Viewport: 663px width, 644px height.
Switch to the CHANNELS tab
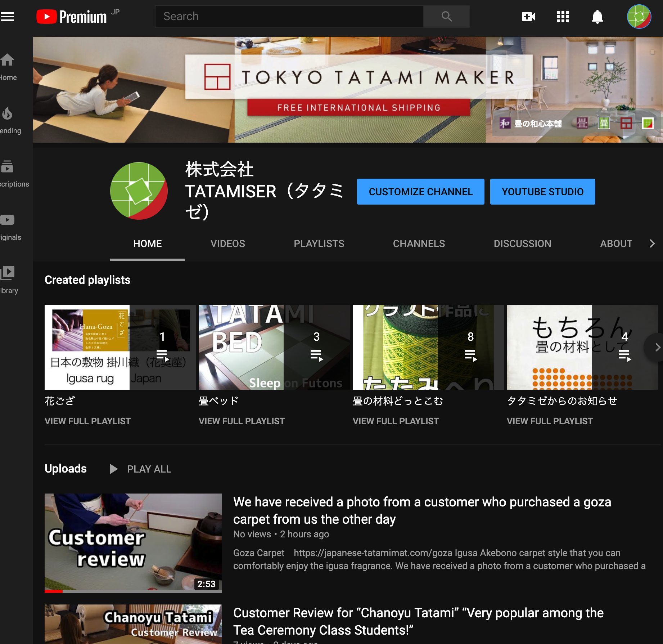point(419,244)
